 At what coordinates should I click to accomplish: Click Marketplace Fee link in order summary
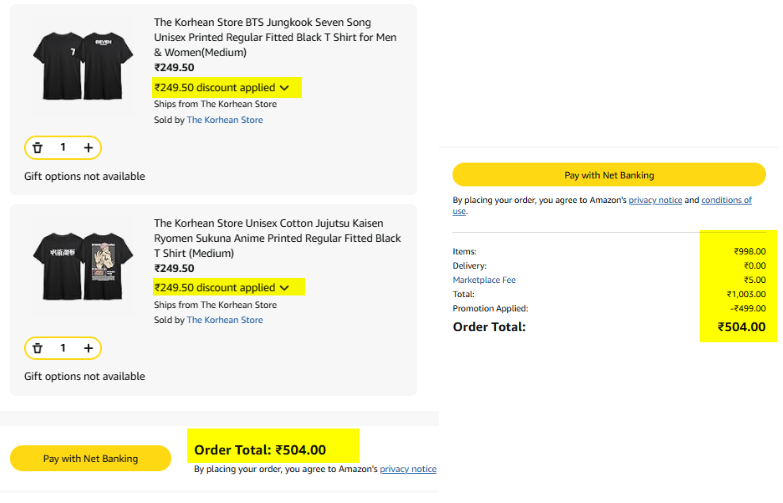pos(484,280)
